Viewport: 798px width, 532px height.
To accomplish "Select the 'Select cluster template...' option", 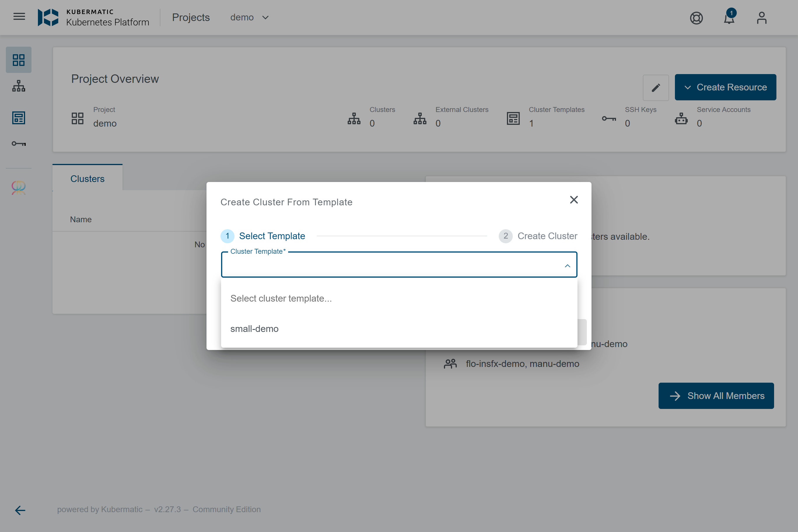I will 281,298.
